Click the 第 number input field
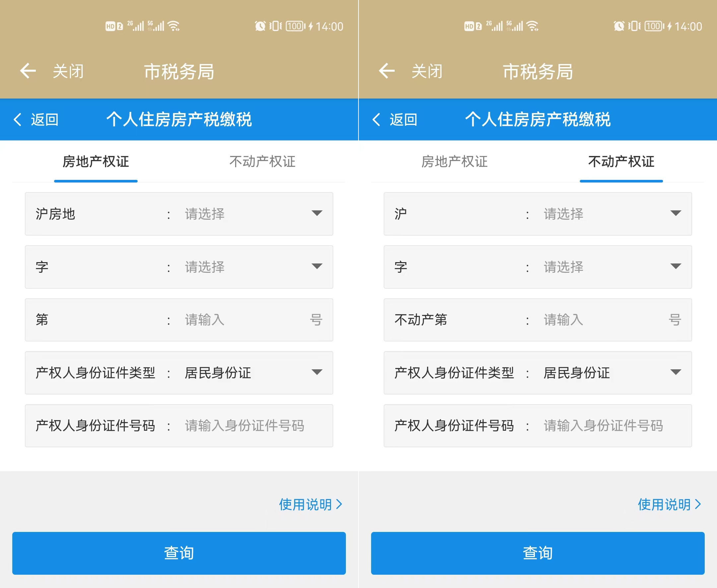Viewport: 717px width, 588px height. (237, 320)
